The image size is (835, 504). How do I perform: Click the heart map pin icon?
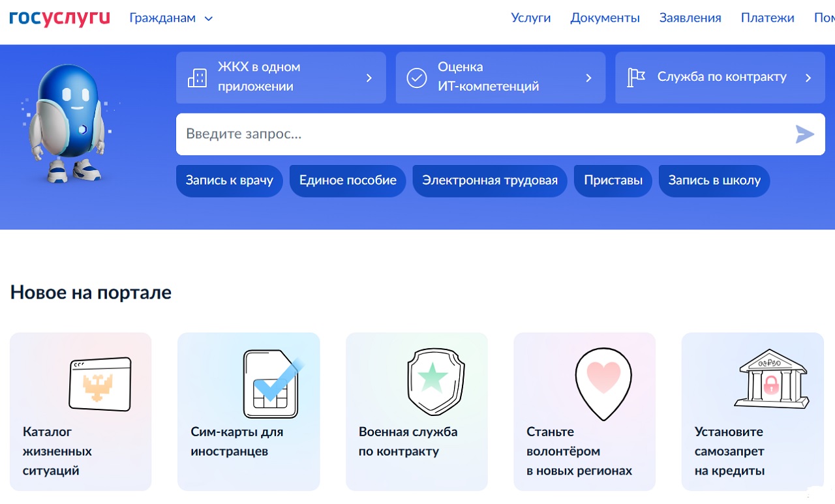tap(603, 383)
